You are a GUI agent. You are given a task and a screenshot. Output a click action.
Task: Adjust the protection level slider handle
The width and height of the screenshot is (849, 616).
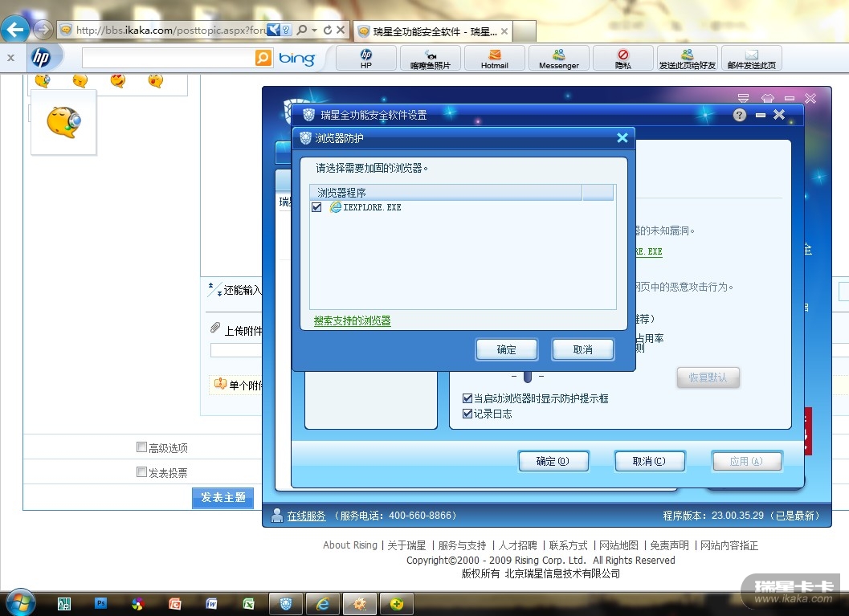(528, 376)
